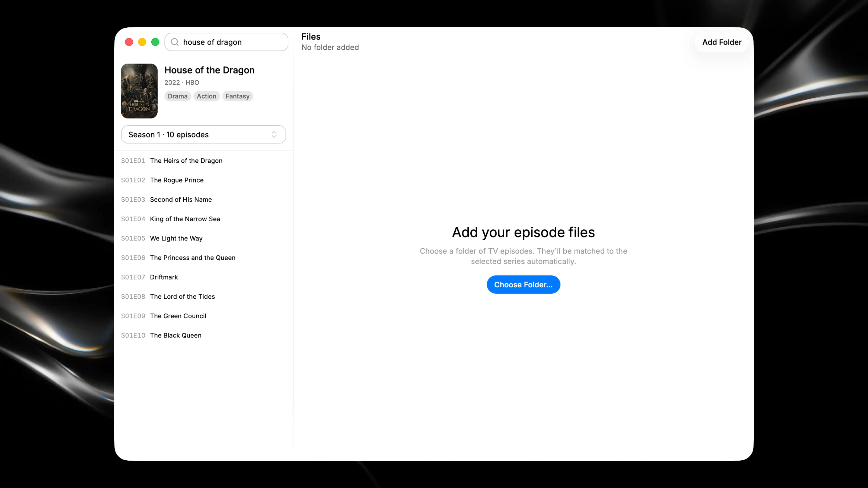
Task: Click the Add Folder button
Action: pos(722,42)
